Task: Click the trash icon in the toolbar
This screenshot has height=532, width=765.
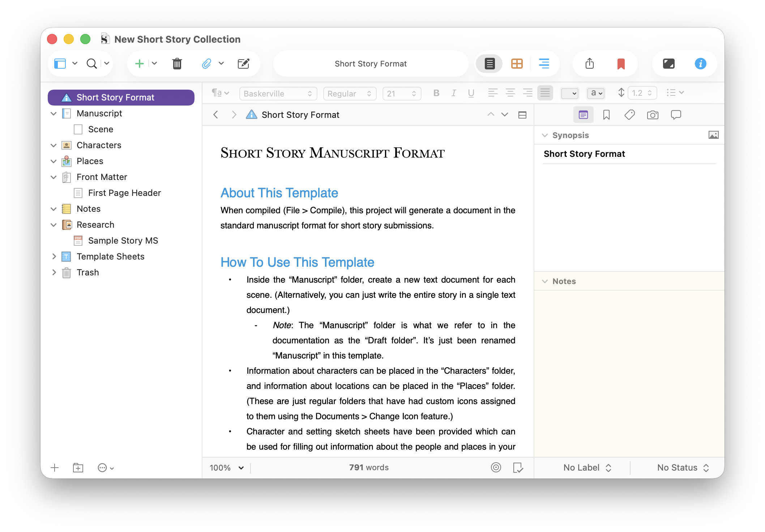Action: [x=177, y=64]
